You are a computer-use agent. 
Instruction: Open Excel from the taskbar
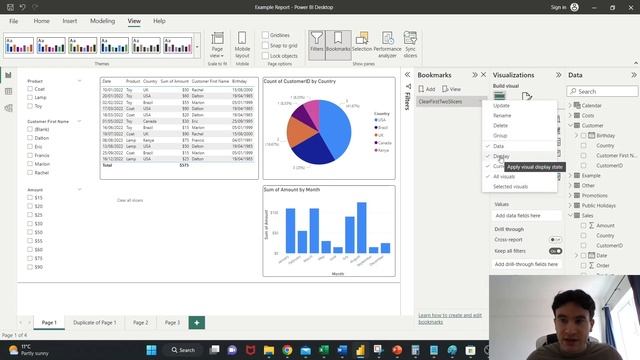tap(324, 350)
